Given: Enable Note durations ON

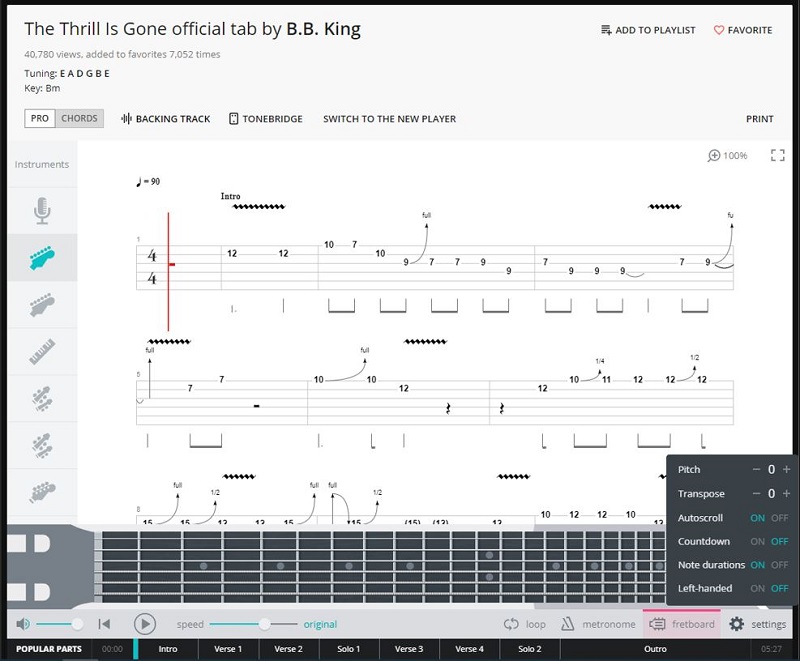Looking at the screenshot, I should point(757,565).
